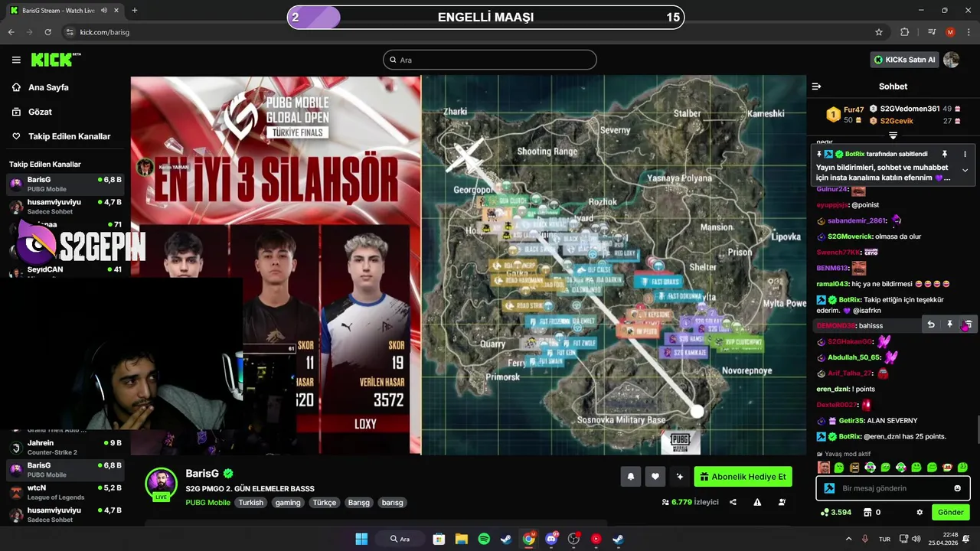
Task: Open SeyidCAN channel in sidebar
Action: (x=65, y=269)
